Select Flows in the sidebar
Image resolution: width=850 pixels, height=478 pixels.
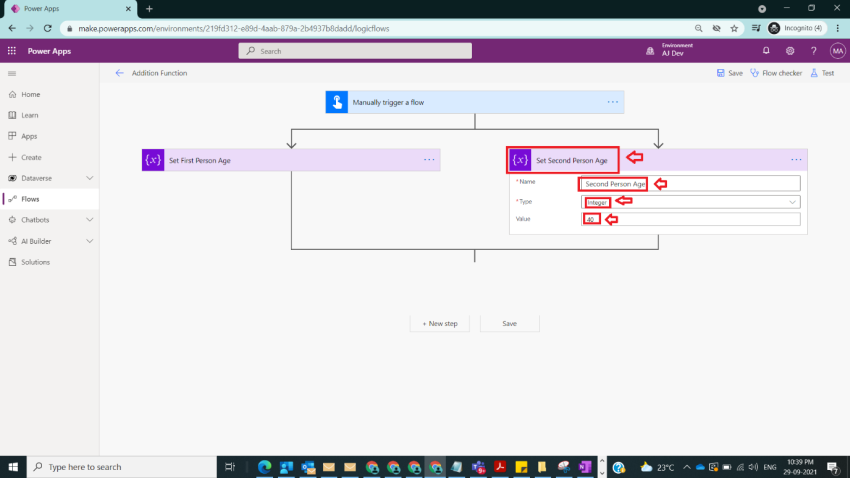tap(49, 199)
